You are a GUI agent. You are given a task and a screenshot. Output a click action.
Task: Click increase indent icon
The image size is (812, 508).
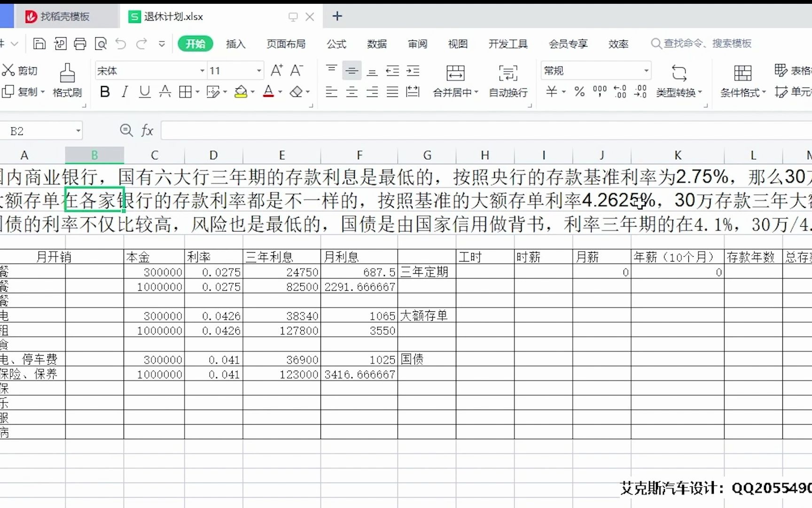413,71
